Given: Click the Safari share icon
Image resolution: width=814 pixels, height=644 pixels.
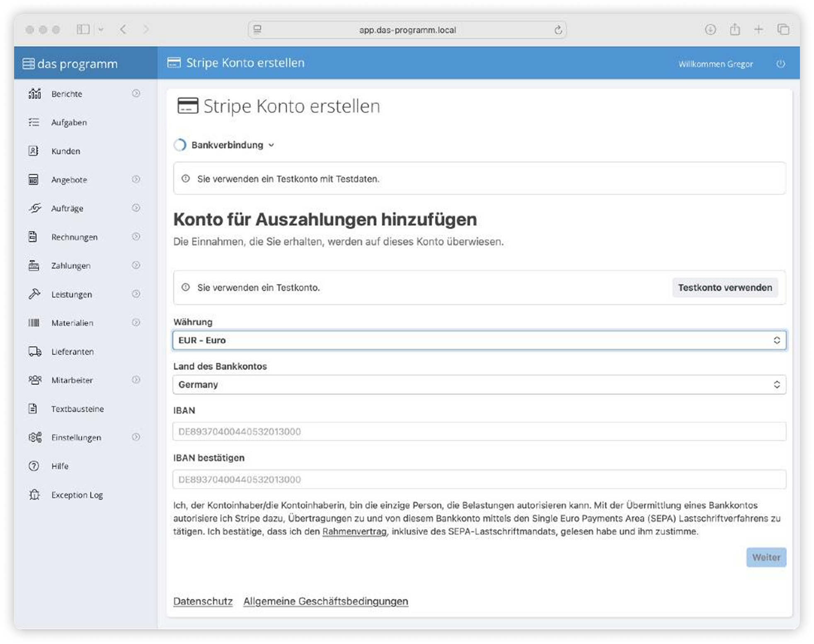Looking at the screenshot, I should tap(735, 29).
